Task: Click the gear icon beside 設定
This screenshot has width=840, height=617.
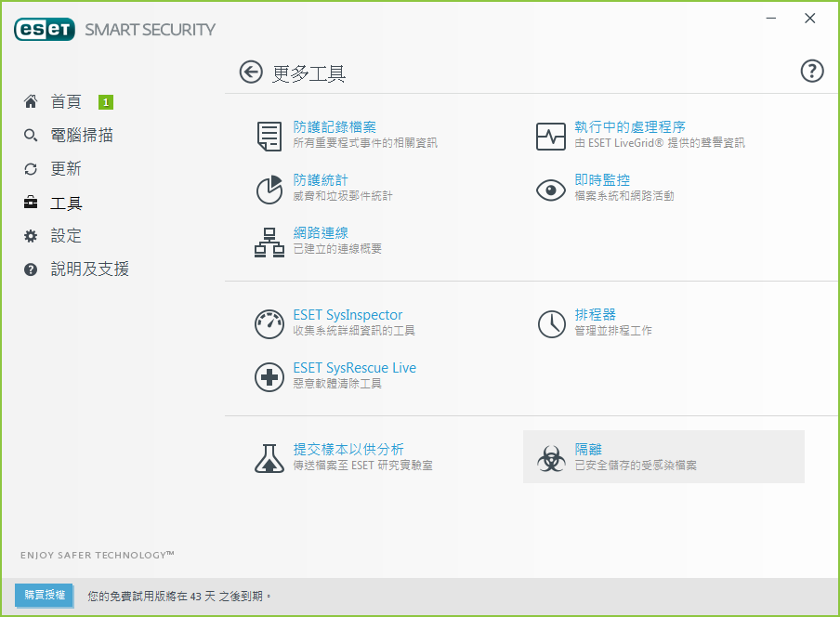Action: (31, 236)
